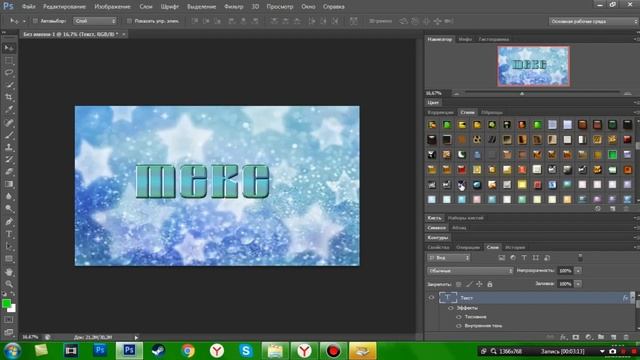
Task: Create a new layer group
Action: tap(601, 337)
